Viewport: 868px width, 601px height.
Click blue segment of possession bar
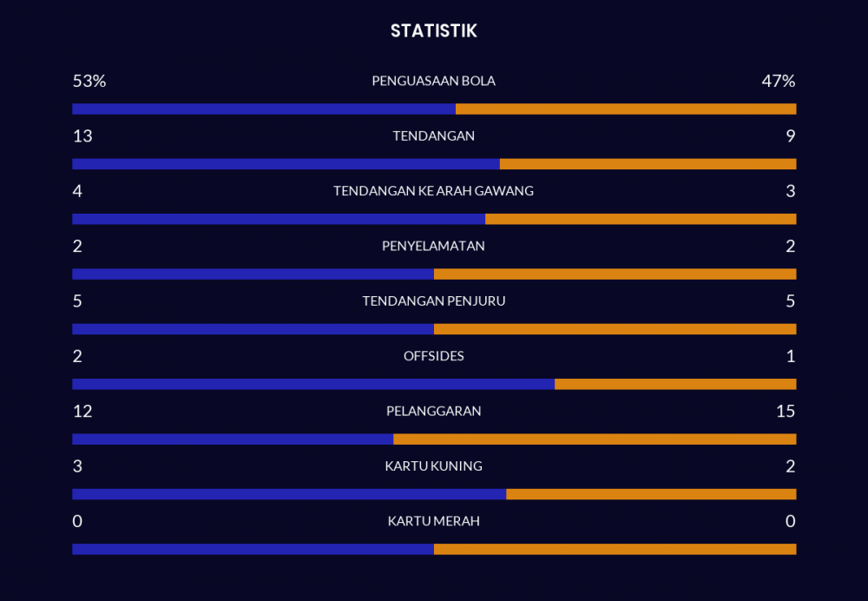[x=263, y=109]
